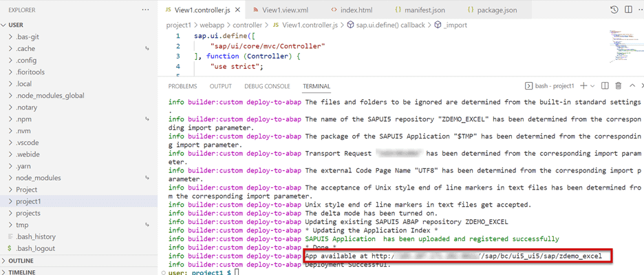Expand the .nvm folder
The image size is (644, 275).
coord(78,131)
